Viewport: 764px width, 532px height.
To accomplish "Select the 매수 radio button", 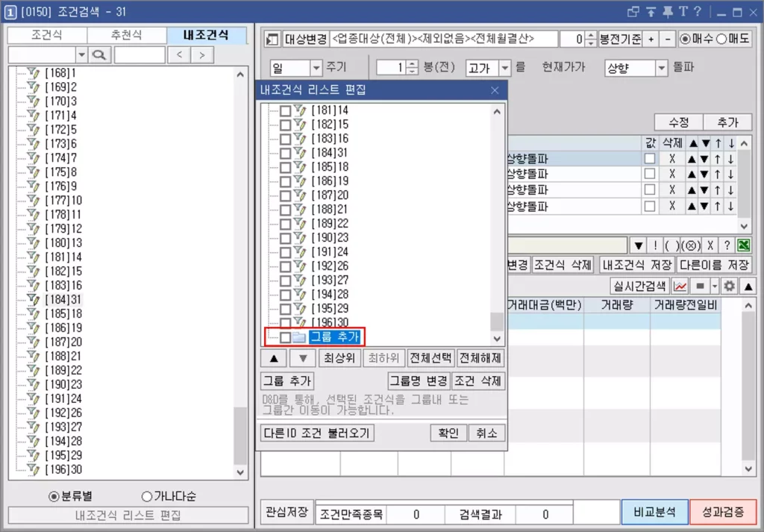I will click(x=685, y=40).
